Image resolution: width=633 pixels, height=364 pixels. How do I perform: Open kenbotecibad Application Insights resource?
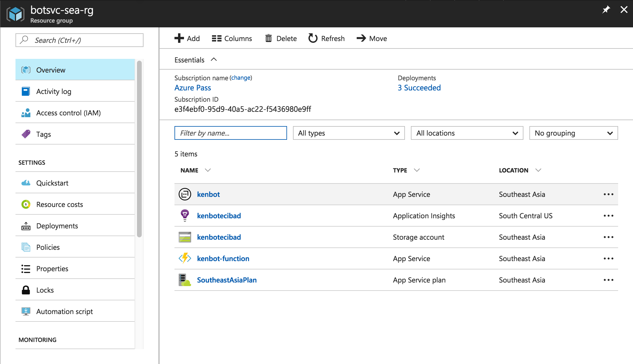click(219, 216)
